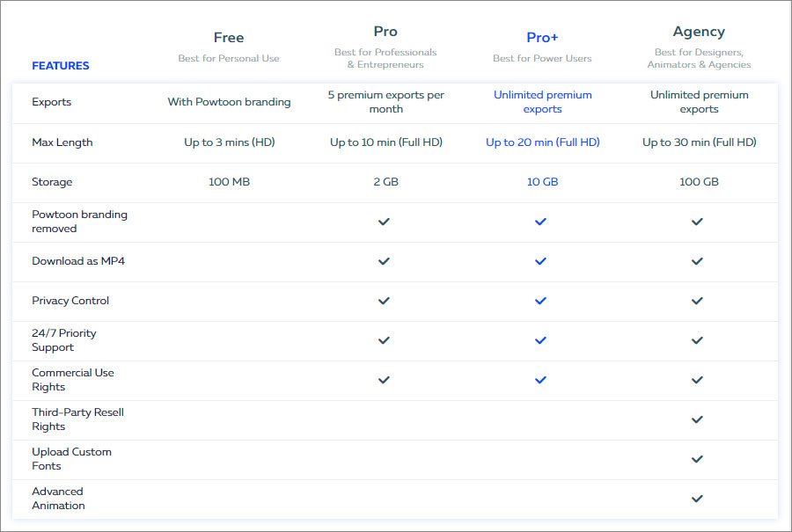
Task: Select the Pro plan heading
Action: click(x=385, y=32)
